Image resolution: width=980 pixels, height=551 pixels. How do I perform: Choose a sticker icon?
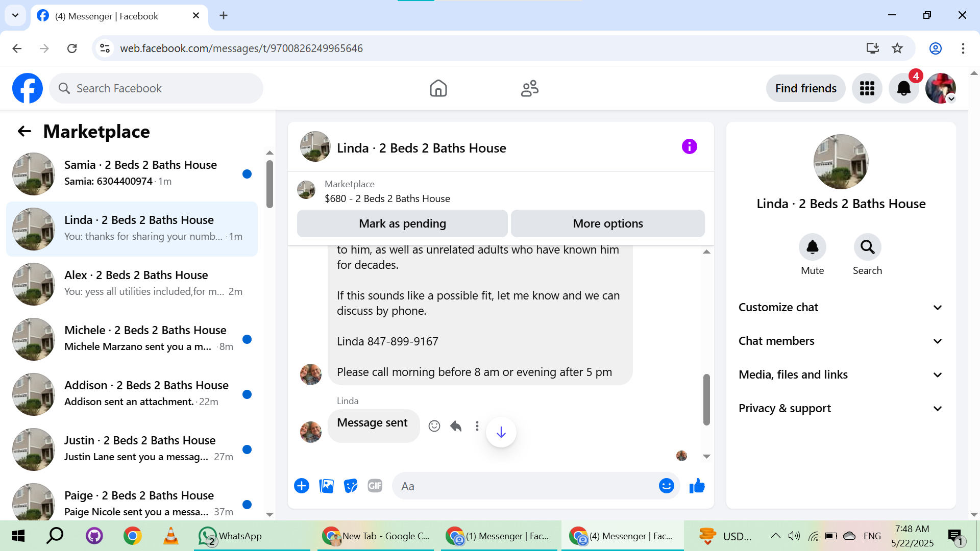coord(351,486)
